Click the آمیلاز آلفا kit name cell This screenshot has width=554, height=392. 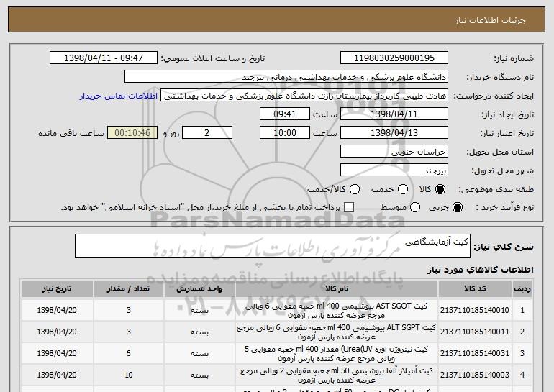click(337, 375)
